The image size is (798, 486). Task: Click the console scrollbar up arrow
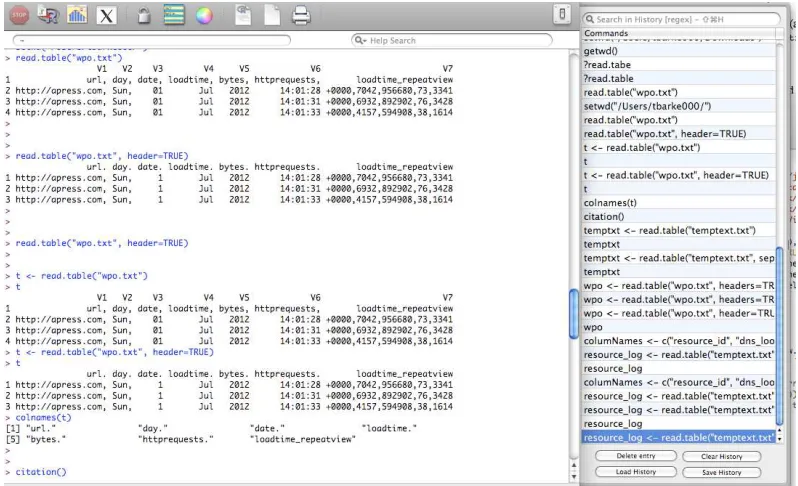pyautogui.click(x=574, y=465)
